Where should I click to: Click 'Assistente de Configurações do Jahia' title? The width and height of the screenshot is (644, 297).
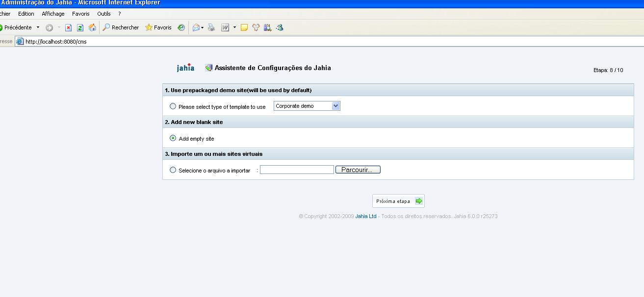[x=273, y=68]
